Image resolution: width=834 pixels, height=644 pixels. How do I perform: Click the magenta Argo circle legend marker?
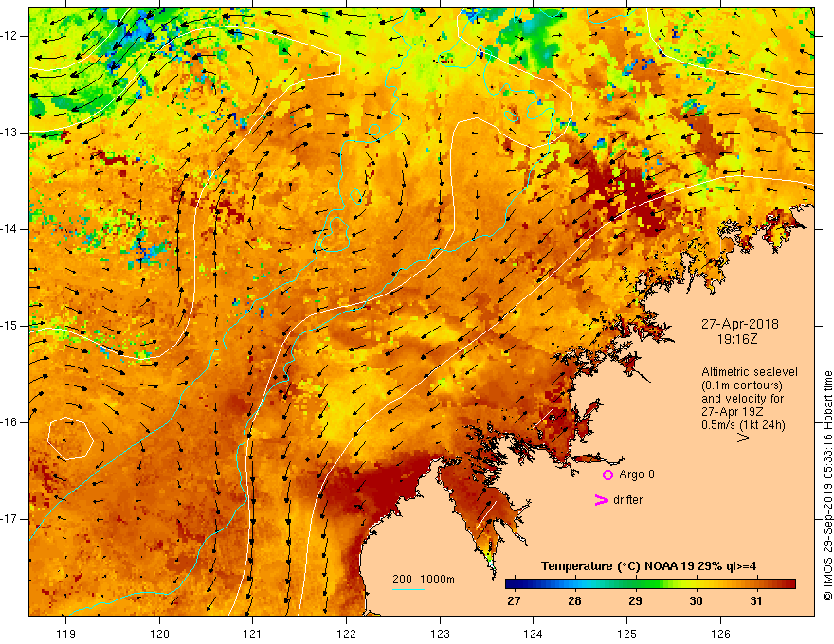pos(607,474)
